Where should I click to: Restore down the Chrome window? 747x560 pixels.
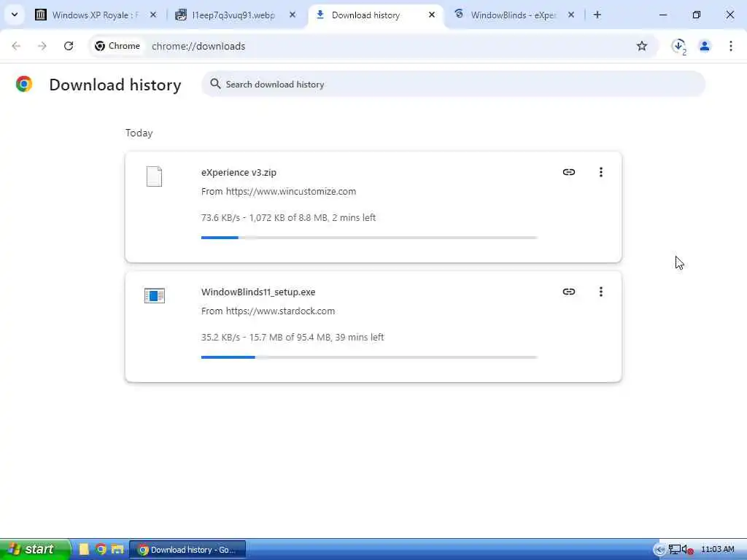click(696, 15)
